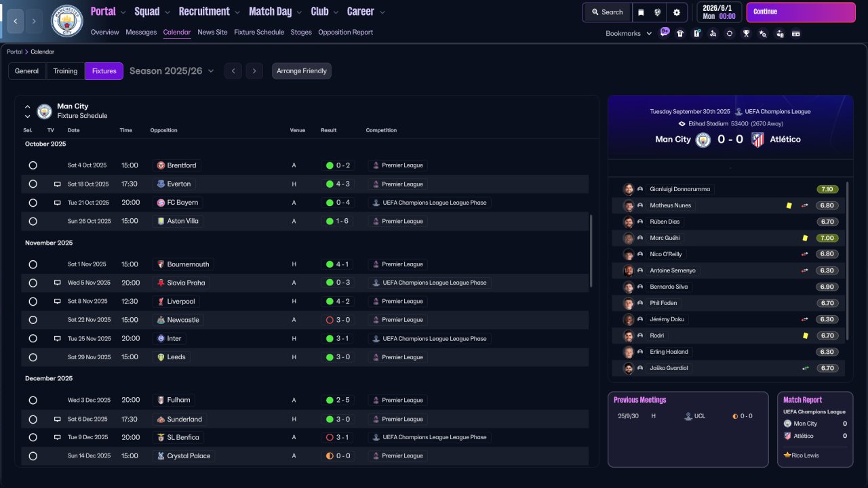Screen dimensions: 868x488
Task: Click the ticket icon at end of bookmarks bar
Action: (x=796, y=33)
